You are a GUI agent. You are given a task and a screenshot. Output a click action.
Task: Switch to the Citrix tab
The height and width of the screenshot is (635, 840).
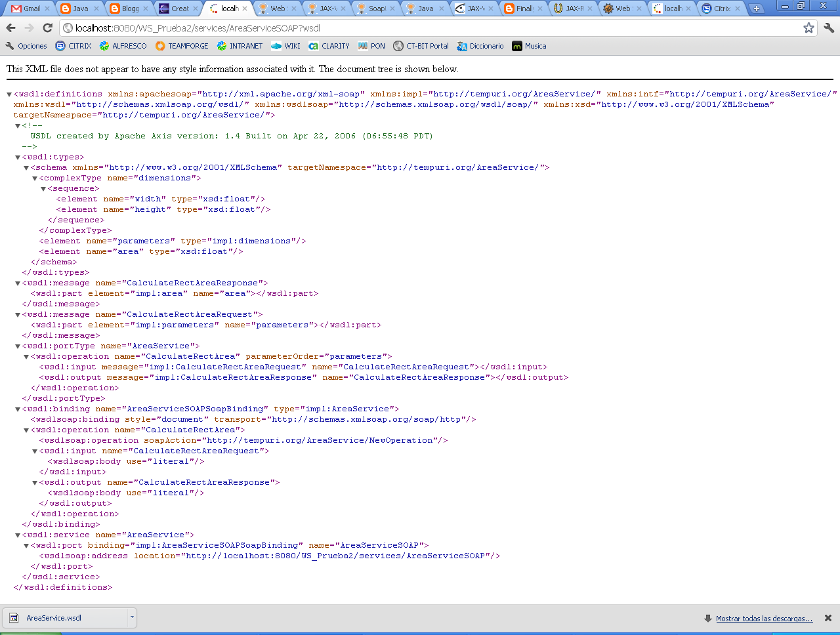(722, 9)
